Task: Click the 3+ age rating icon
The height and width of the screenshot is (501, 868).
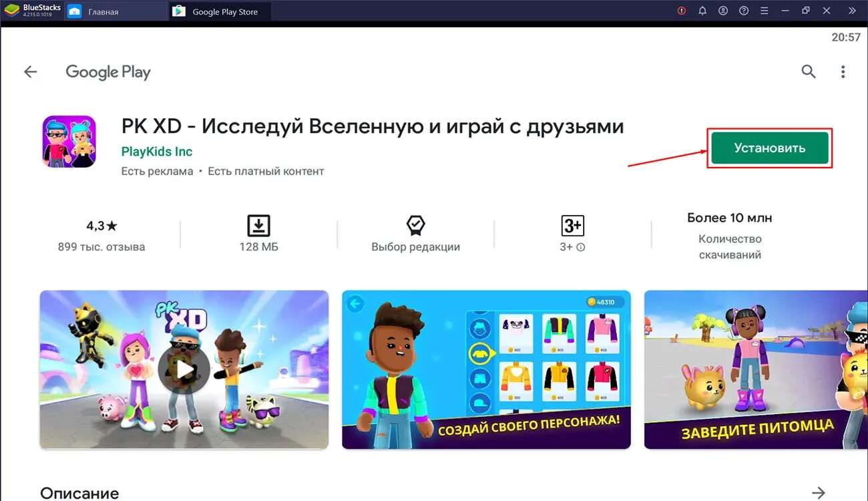Action: coord(573,226)
